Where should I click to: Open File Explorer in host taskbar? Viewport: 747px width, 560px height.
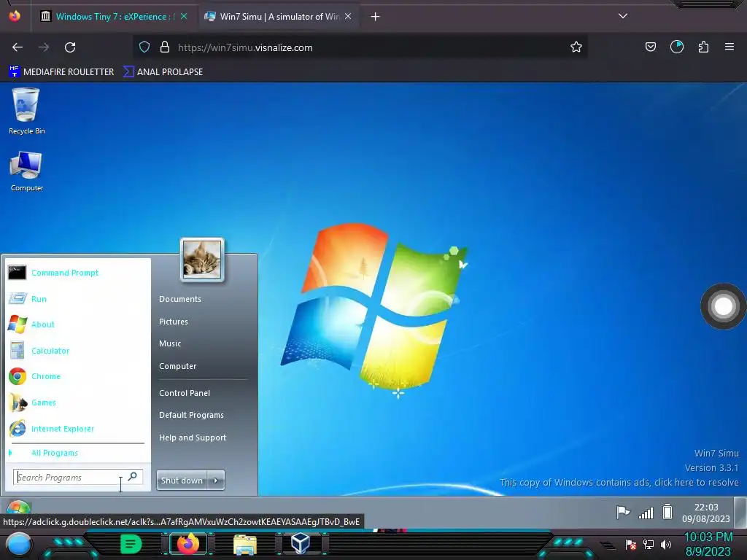coord(245,545)
